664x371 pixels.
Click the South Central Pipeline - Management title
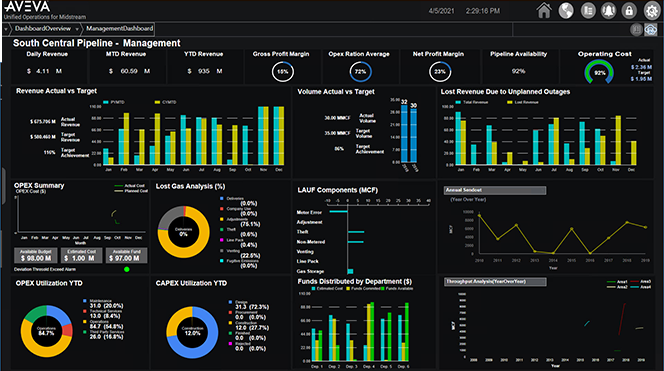pyautogui.click(x=97, y=43)
